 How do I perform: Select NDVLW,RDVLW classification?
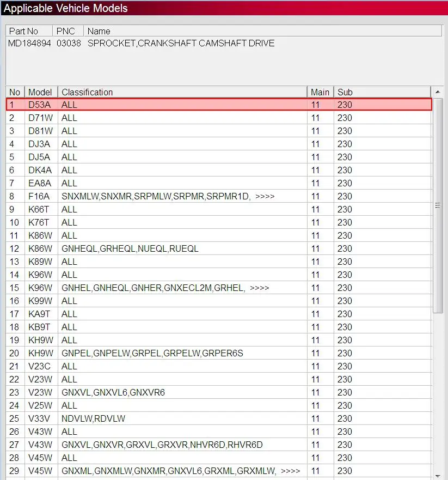click(x=93, y=418)
